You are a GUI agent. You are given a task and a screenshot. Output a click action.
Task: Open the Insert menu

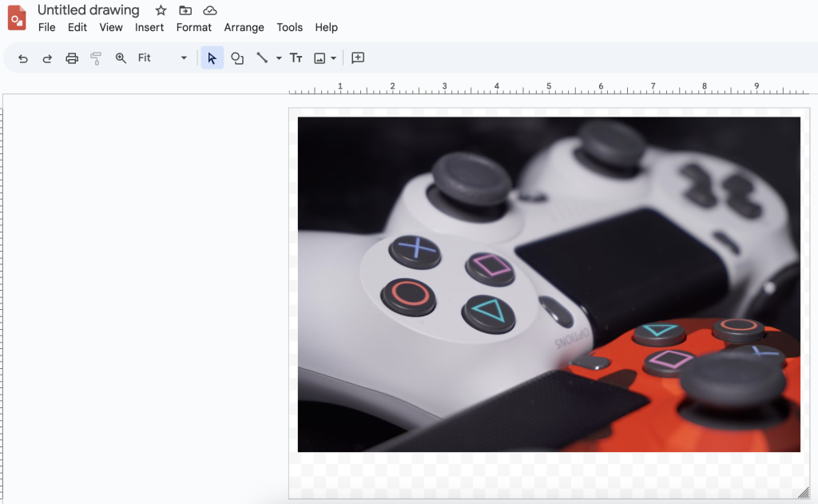[x=149, y=28]
